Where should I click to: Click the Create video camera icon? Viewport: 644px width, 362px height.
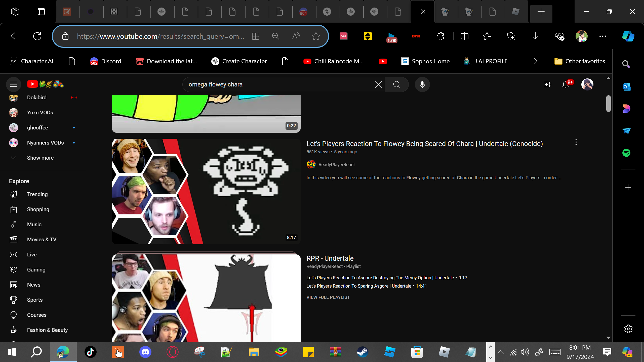(547, 84)
